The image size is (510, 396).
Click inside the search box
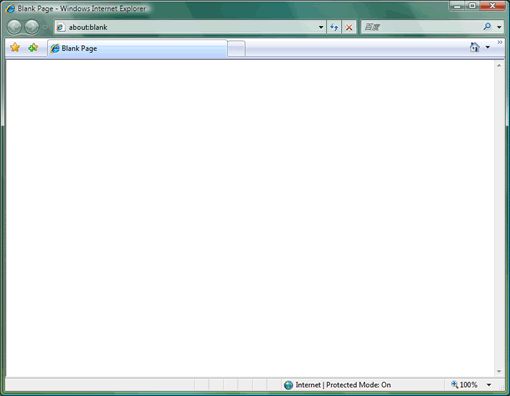pyautogui.click(x=421, y=27)
